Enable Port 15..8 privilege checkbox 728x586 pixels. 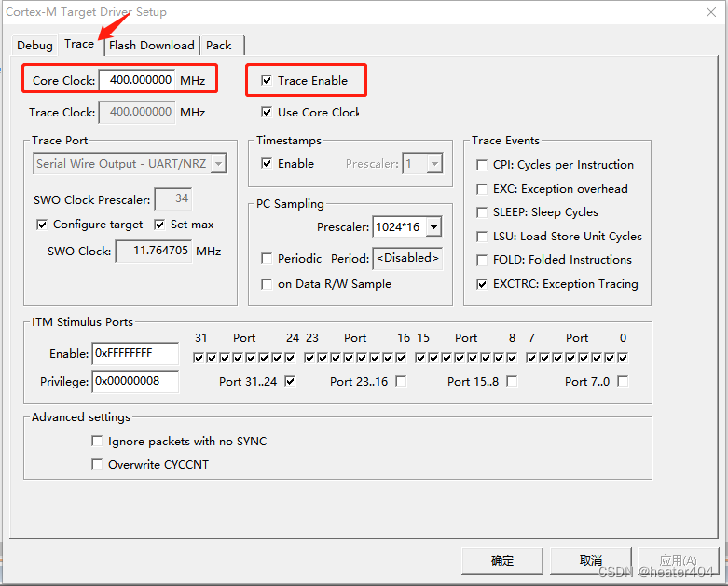coord(512,381)
